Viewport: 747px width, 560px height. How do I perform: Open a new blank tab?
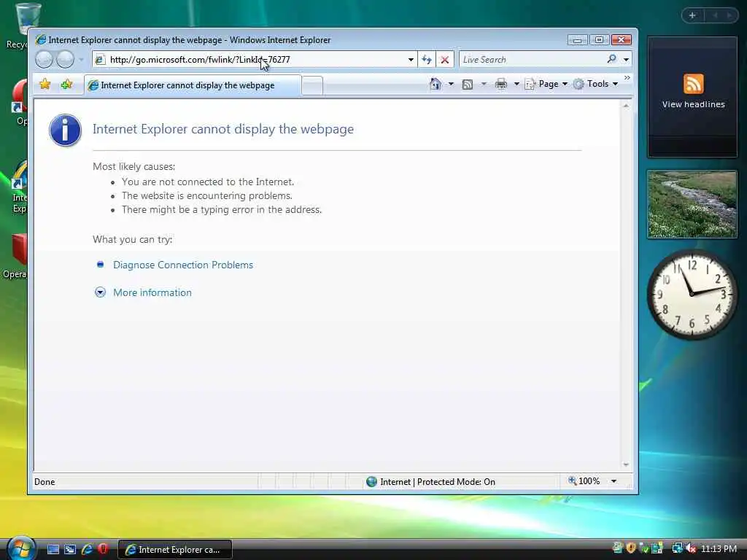[312, 86]
